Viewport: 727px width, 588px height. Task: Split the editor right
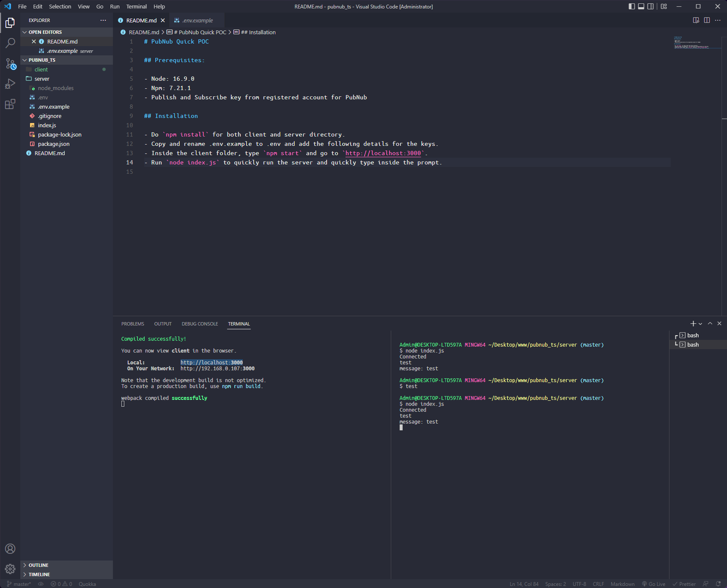(707, 20)
